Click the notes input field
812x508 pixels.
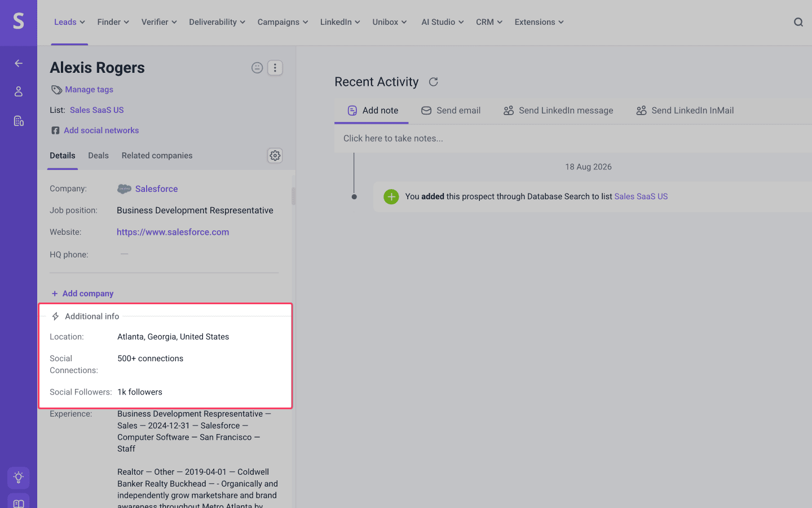point(573,138)
